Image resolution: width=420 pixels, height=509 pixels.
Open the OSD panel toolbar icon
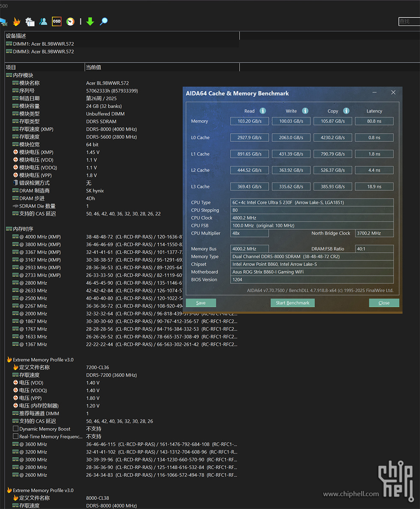[x=57, y=21]
